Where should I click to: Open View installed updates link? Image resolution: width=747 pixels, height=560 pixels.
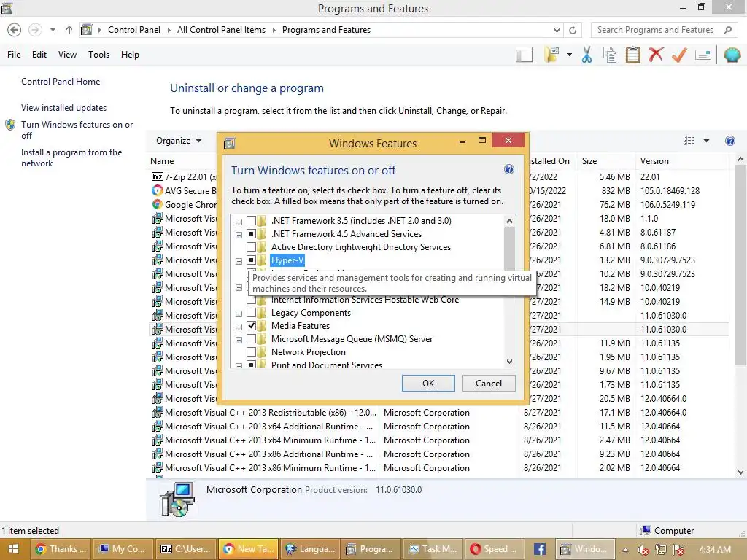click(64, 108)
